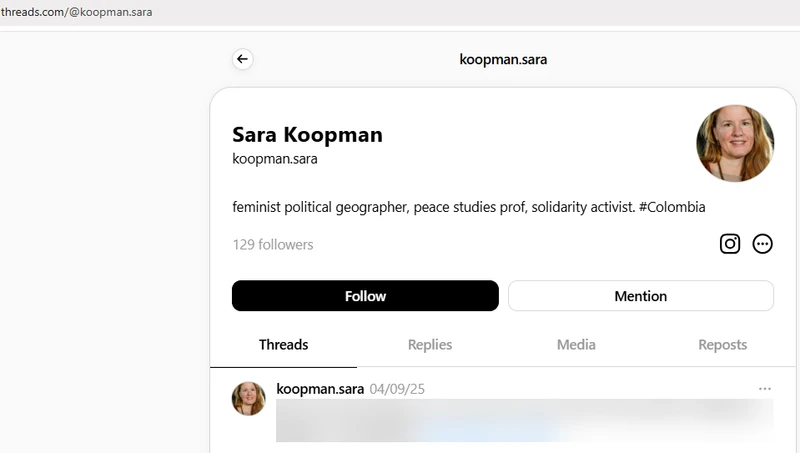Open the Instagram profile icon link
The height and width of the screenshot is (453, 800).
pyautogui.click(x=730, y=244)
